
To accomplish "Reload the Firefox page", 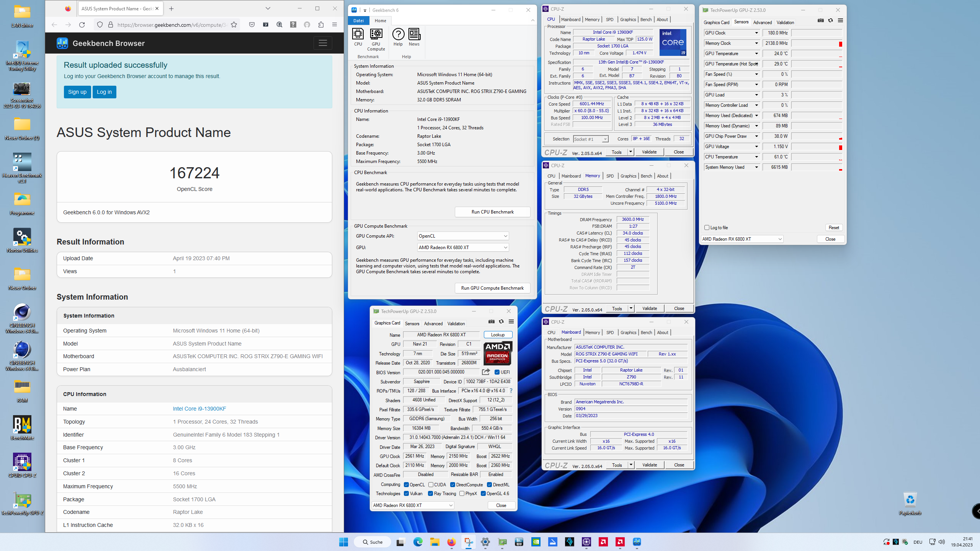I will (x=82, y=25).
